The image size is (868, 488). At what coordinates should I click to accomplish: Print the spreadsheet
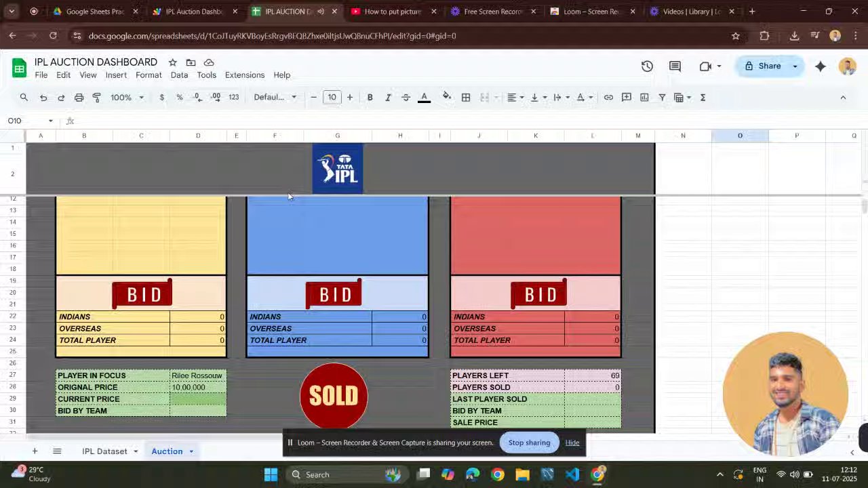[79, 98]
